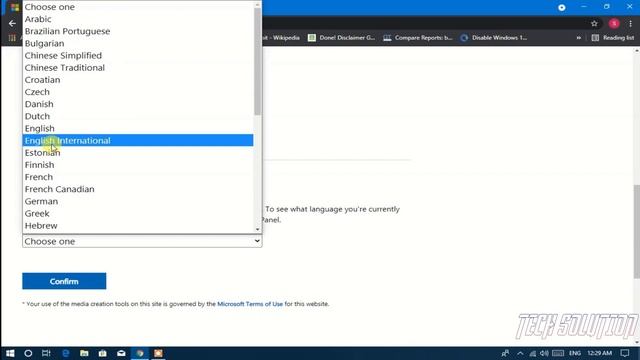Select Brazilian Portuguese in the dropdown list
The height and width of the screenshot is (360, 640).
[x=138, y=31]
